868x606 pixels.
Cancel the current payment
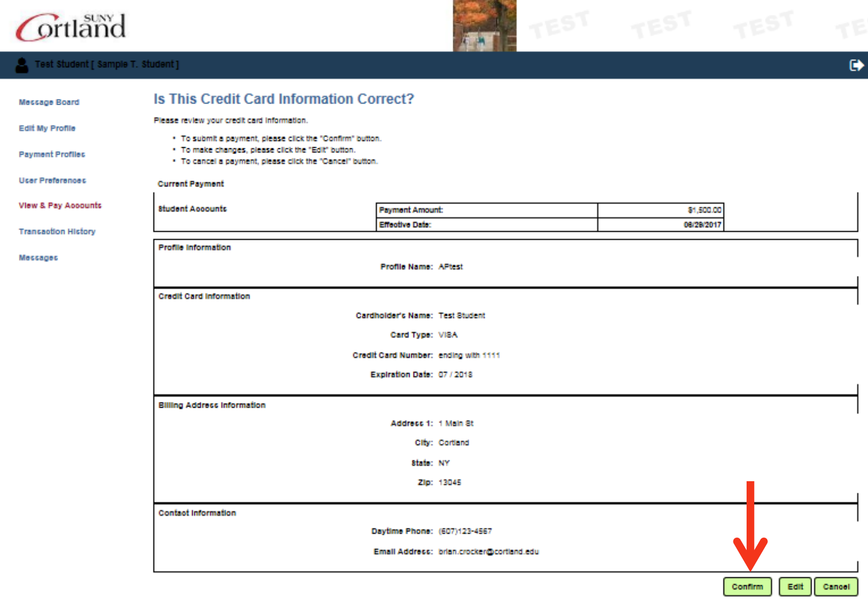pos(836,586)
